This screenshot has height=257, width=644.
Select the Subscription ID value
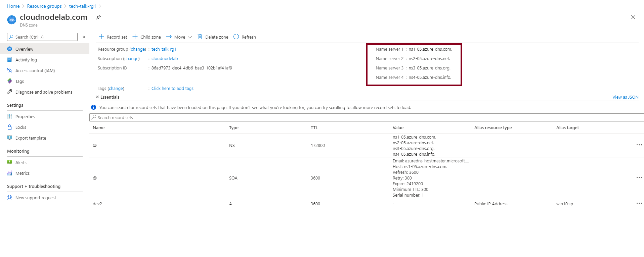pyautogui.click(x=192, y=68)
